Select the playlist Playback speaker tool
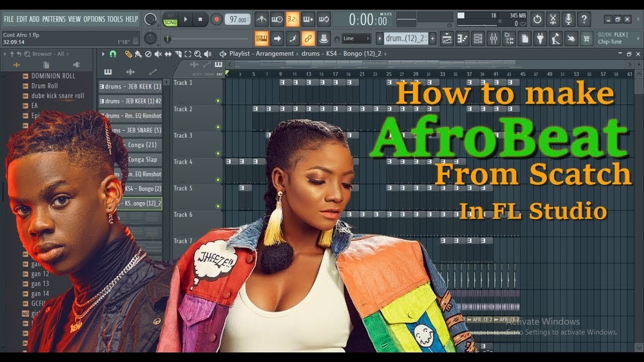The width and height of the screenshot is (644, 362). [x=208, y=54]
